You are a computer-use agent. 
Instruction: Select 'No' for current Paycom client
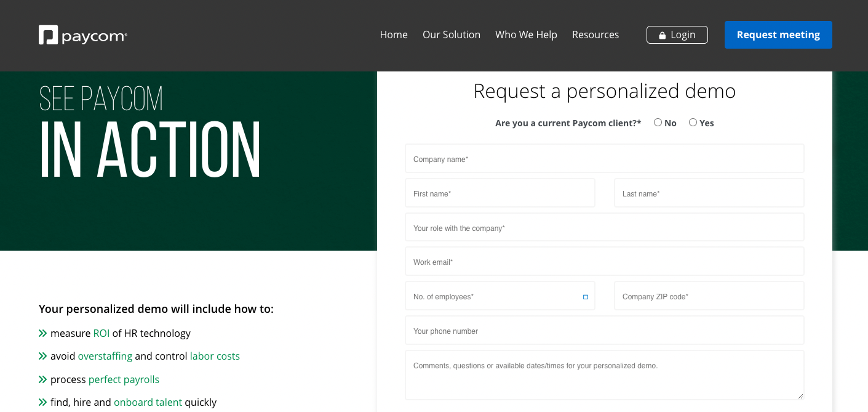tap(658, 122)
